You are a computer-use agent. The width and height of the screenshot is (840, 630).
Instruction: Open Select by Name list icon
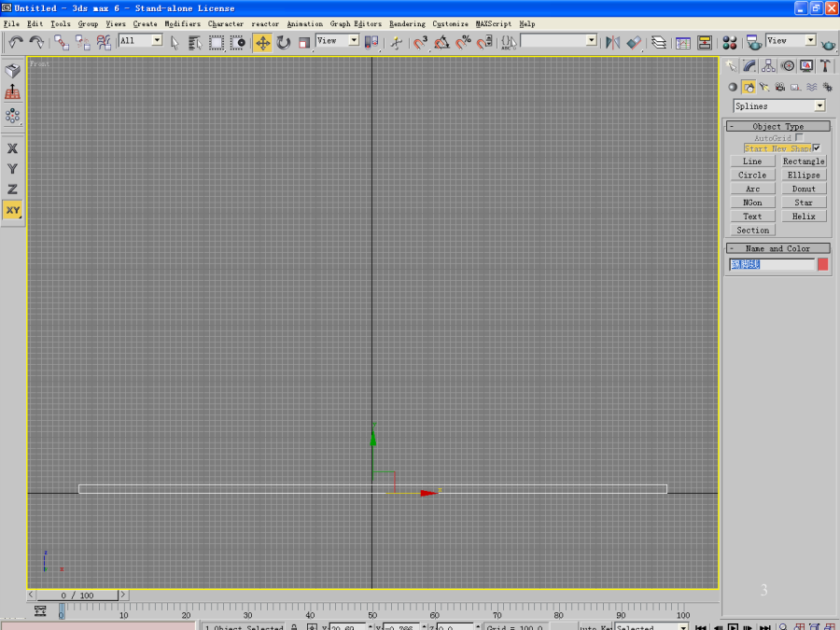coord(195,42)
